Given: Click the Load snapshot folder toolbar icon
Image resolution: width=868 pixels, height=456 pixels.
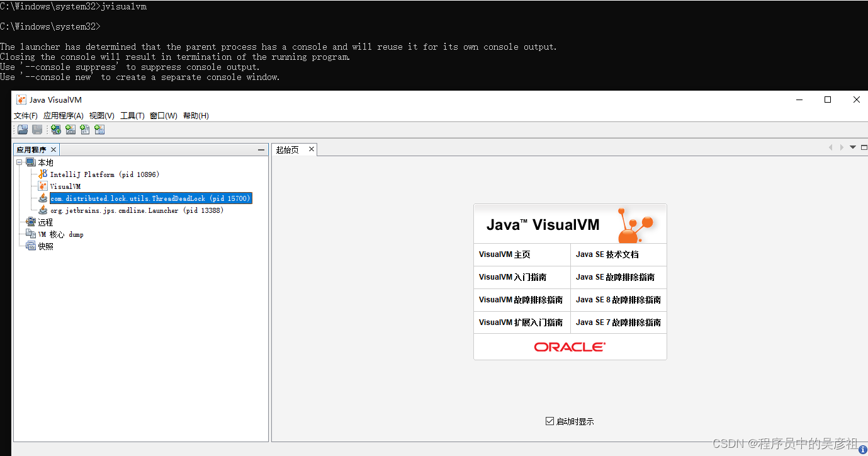Looking at the screenshot, I should (x=23, y=129).
